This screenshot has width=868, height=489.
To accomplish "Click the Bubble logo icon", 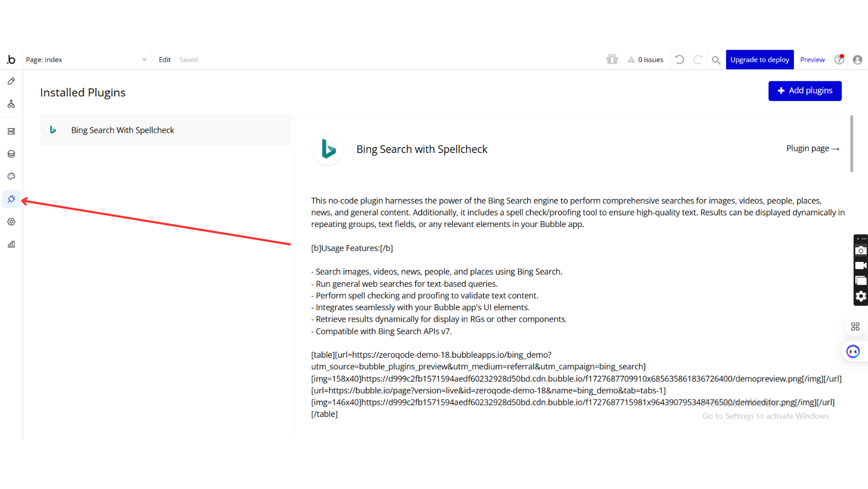I will pyautogui.click(x=11, y=60).
